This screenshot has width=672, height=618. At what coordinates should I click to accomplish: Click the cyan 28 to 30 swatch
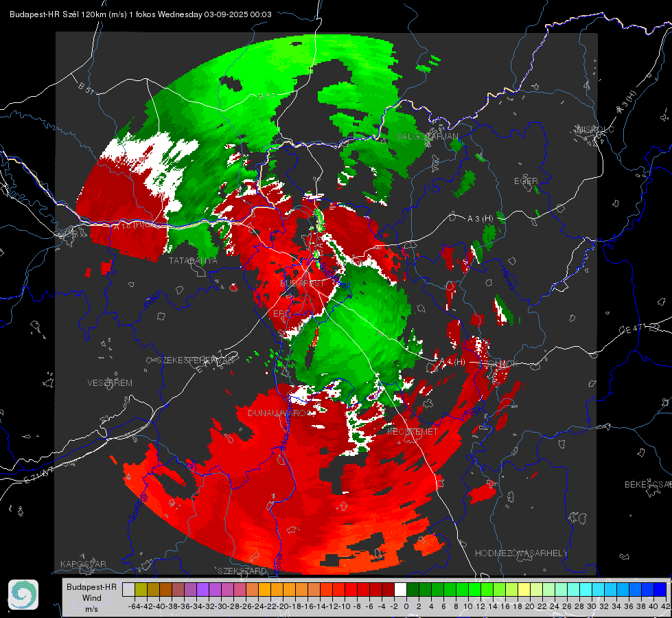(x=586, y=590)
